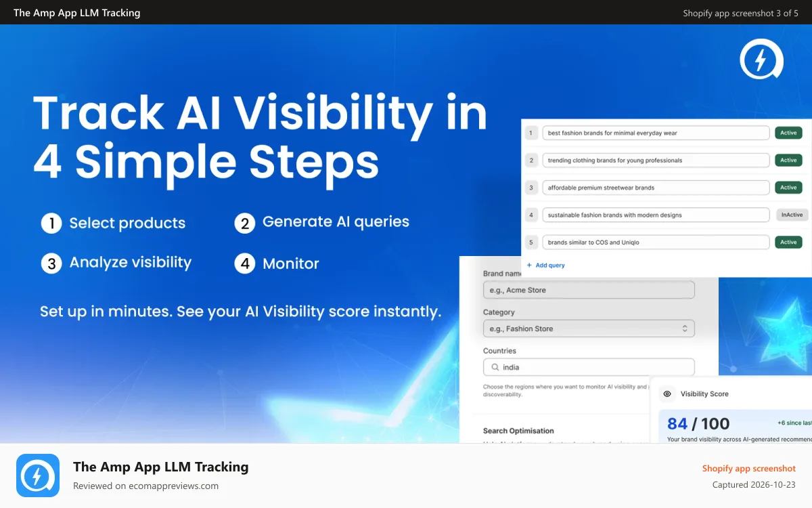Click 'Shopify app screenshot 3 of 5' header text
812x508 pixels.
(x=740, y=13)
